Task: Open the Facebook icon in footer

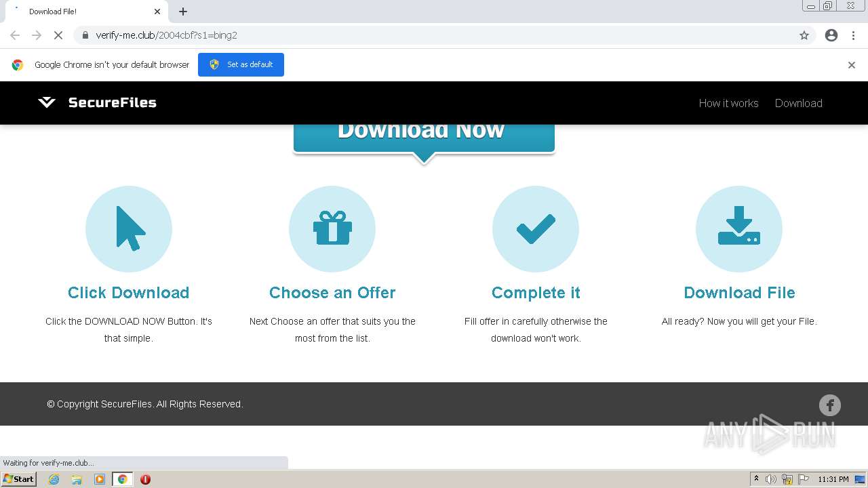Action: tap(830, 405)
